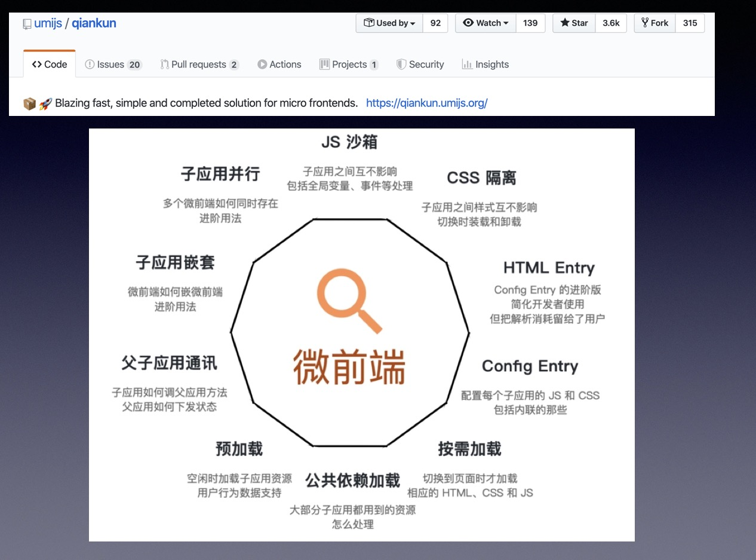This screenshot has height=560, width=756.
Task: Click the eye icon on the Watch button
Action: [469, 23]
